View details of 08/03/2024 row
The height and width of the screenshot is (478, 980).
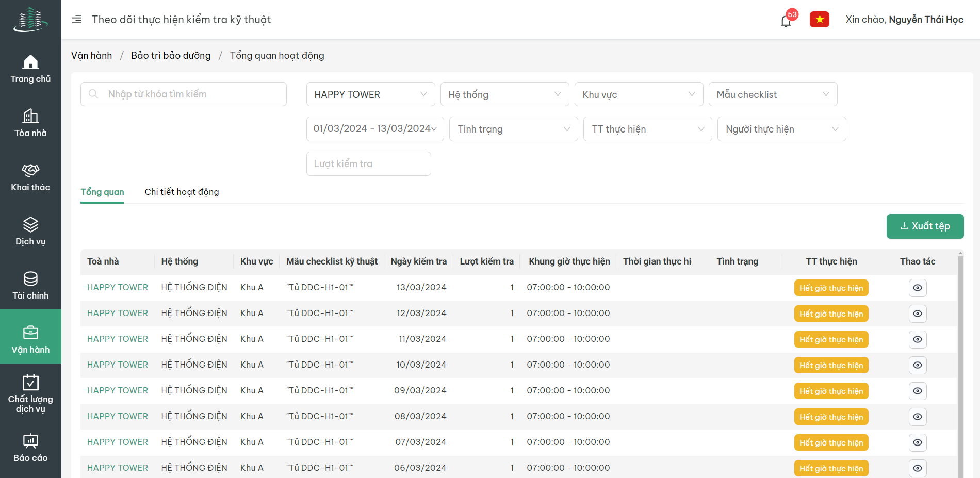[918, 417]
